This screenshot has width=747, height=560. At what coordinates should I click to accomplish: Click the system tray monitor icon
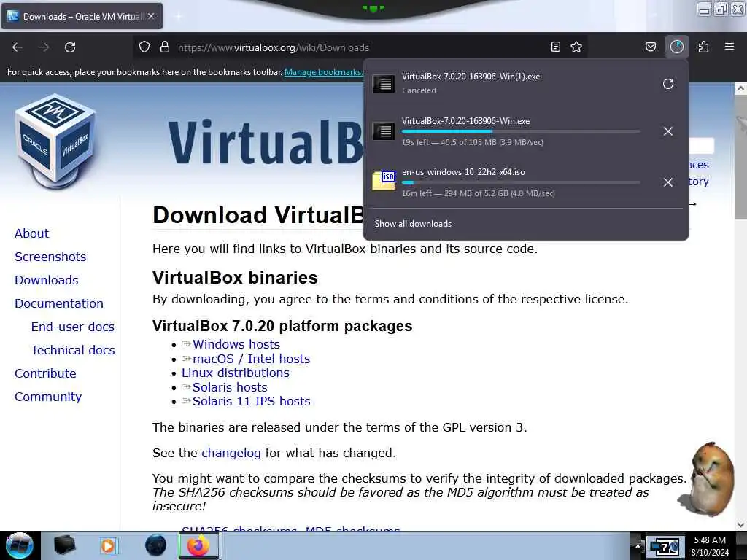click(x=664, y=546)
